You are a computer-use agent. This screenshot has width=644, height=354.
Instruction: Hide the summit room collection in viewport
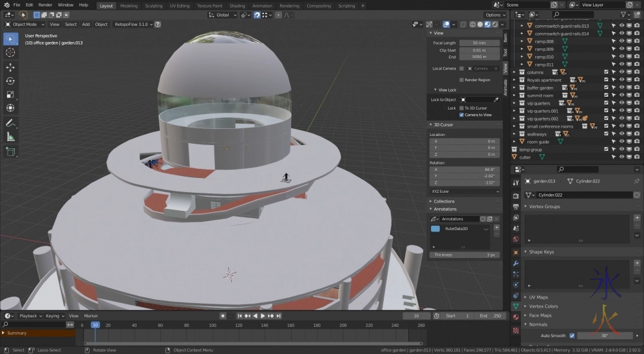[x=621, y=95]
